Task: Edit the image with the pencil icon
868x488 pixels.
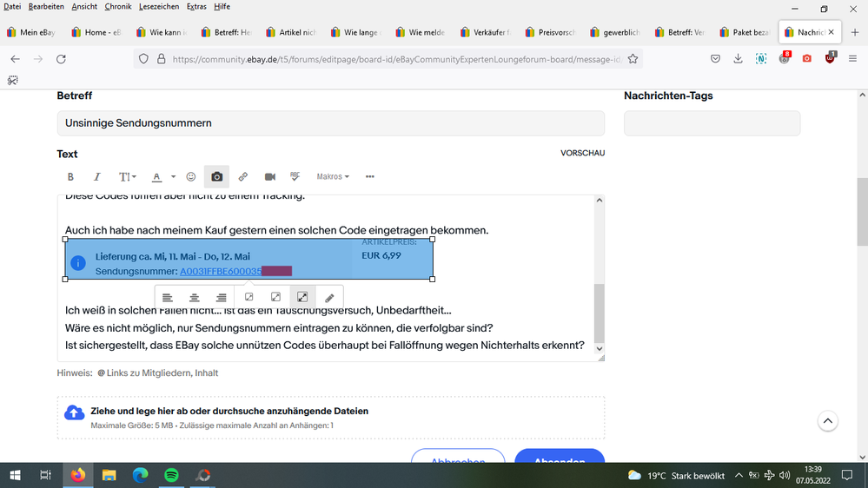Action: (329, 298)
